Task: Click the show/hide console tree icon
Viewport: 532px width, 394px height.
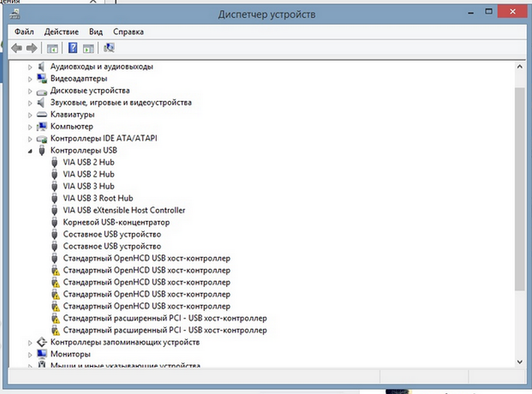Action: click(x=52, y=48)
